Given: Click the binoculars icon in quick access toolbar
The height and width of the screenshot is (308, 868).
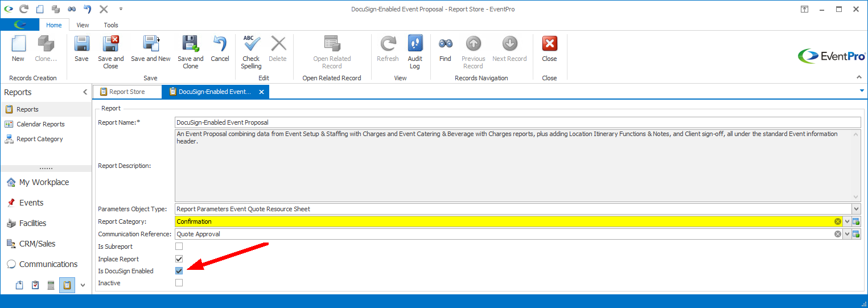Looking at the screenshot, I should (x=72, y=9).
